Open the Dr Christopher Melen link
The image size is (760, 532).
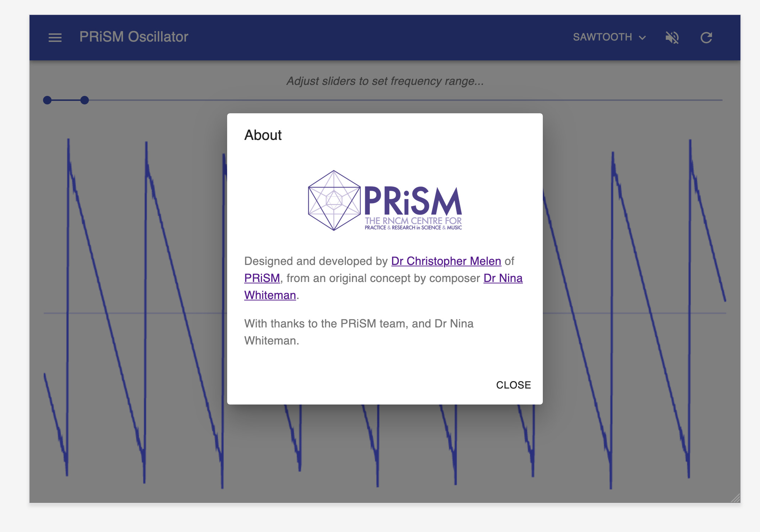click(446, 261)
